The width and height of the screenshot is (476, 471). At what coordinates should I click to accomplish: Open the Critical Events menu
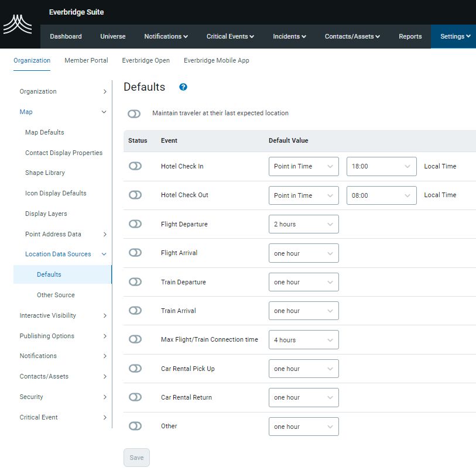(230, 36)
